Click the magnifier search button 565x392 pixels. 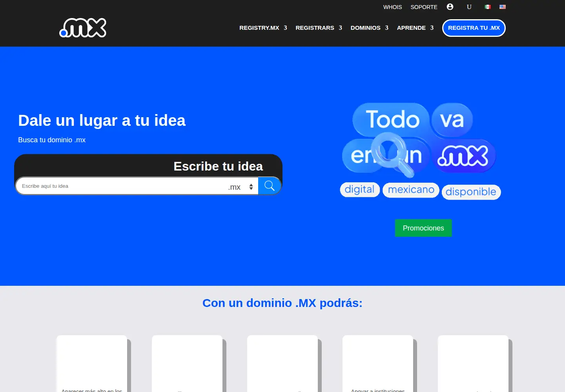(x=270, y=186)
